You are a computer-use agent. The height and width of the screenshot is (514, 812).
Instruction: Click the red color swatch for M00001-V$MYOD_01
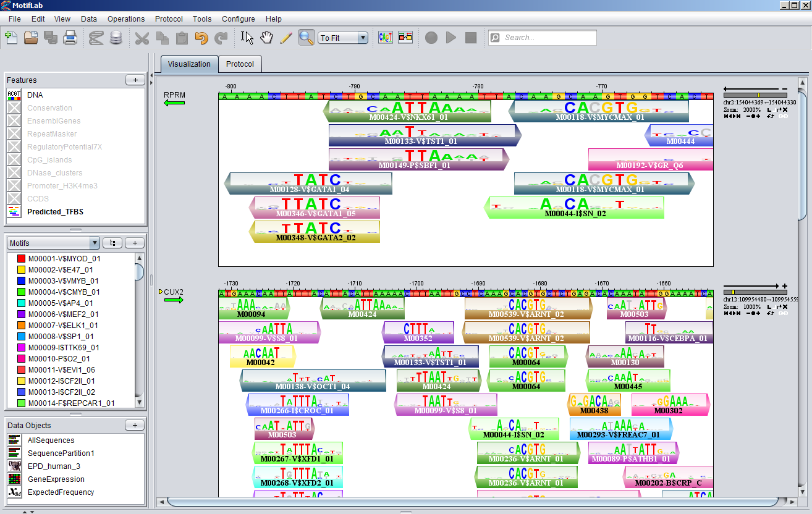pos(20,258)
